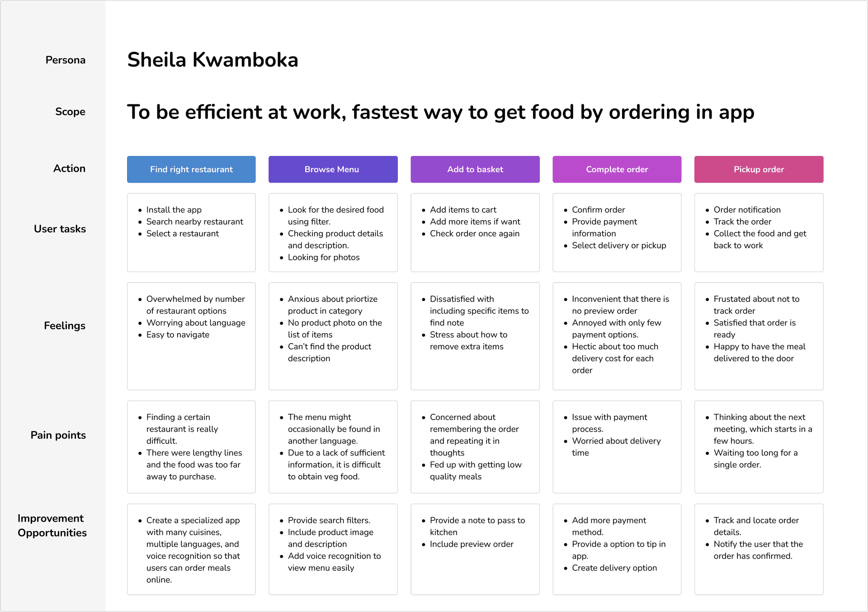Viewport: 868px width, 612px height.
Task: Select the Pain points row label
Action: [x=58, y=435]
